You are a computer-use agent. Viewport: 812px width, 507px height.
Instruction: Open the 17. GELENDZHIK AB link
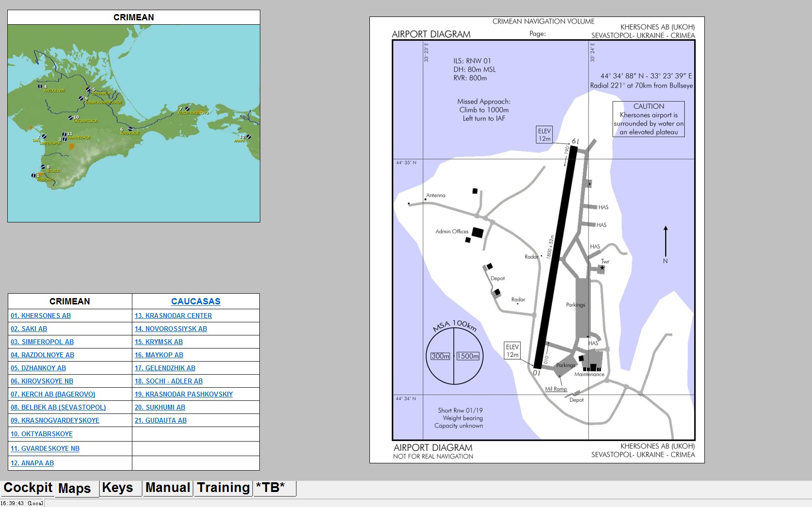pos(165,368)
